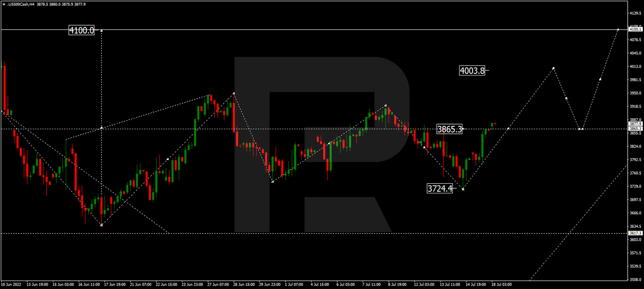Select the 4100.0 price label box
644x289 pixels.
[81, 30]
